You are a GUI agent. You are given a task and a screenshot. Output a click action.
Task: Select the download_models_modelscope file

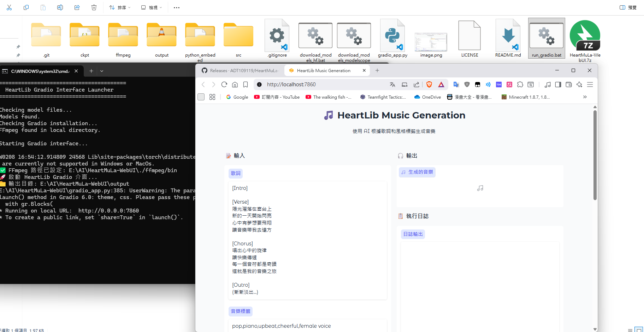point(354,40)
